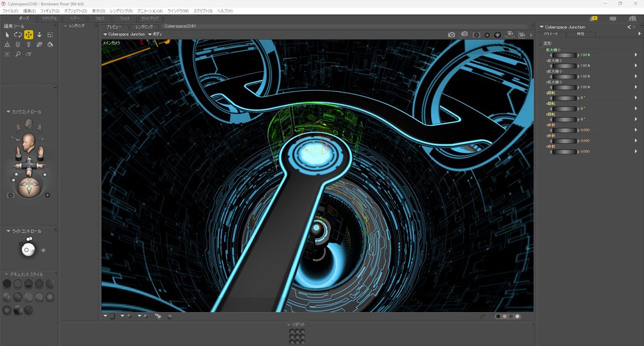Click the movie camera icon above the preview

[510, 34]
